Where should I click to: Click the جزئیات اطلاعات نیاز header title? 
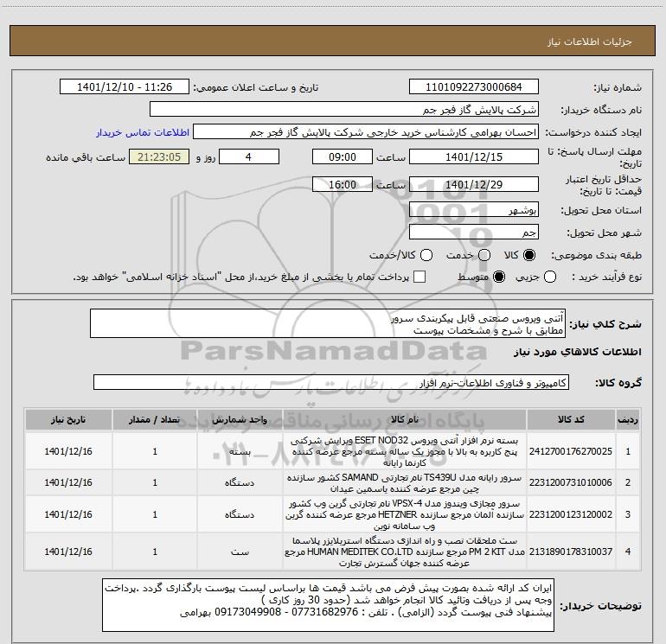point(590,41)
